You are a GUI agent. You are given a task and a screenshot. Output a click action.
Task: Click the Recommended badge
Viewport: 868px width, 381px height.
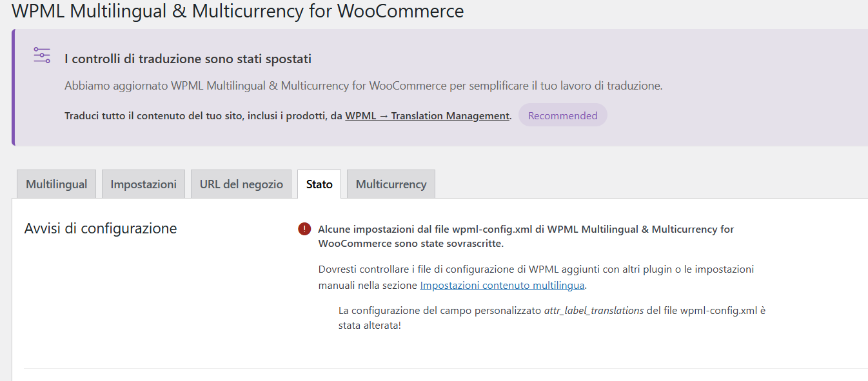point(562,116)
